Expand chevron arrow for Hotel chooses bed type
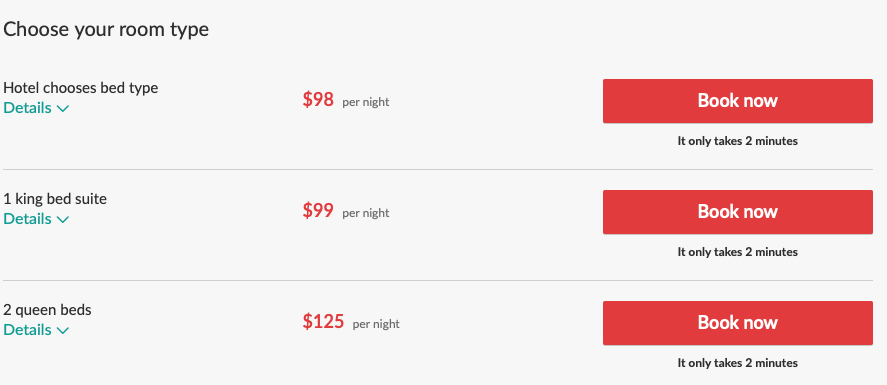 (63, 109)
